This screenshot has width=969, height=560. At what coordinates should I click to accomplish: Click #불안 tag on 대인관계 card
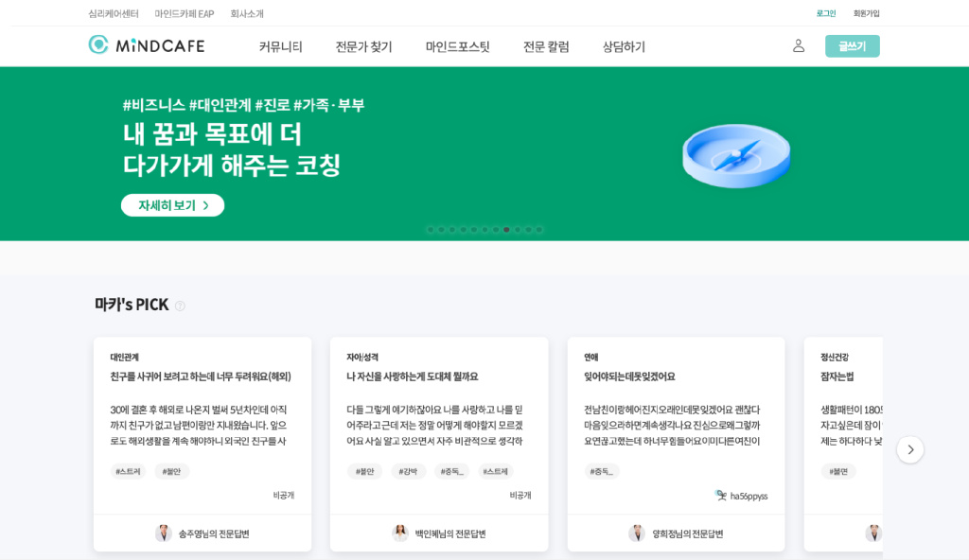tap(171, 471)
